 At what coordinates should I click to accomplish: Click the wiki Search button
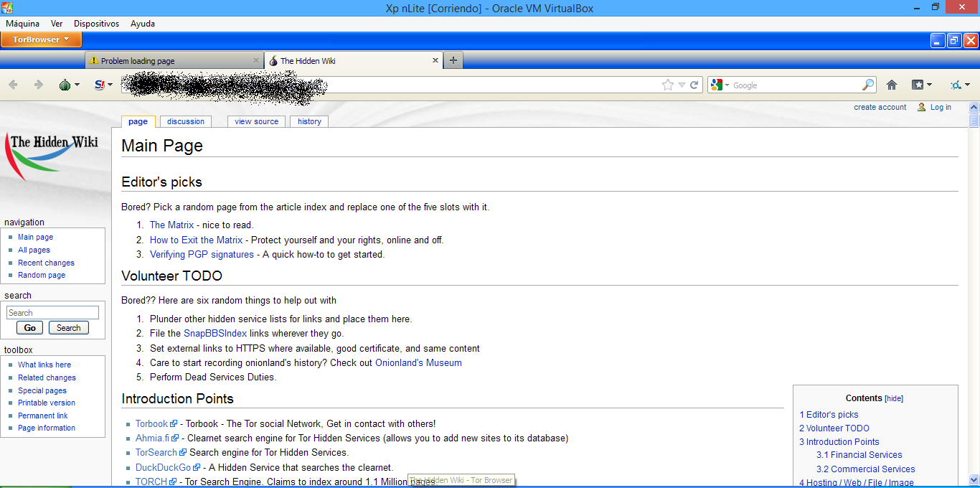[x=69, y=328]
